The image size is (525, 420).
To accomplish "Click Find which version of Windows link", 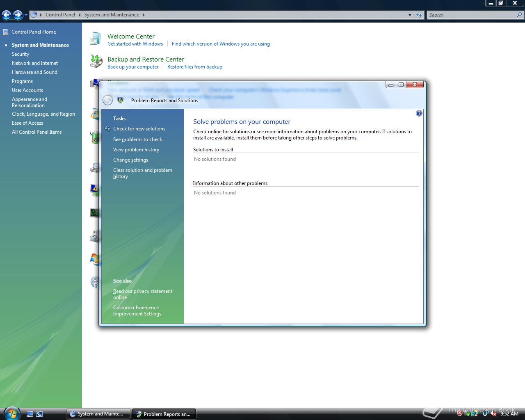I will click(221, 44).
